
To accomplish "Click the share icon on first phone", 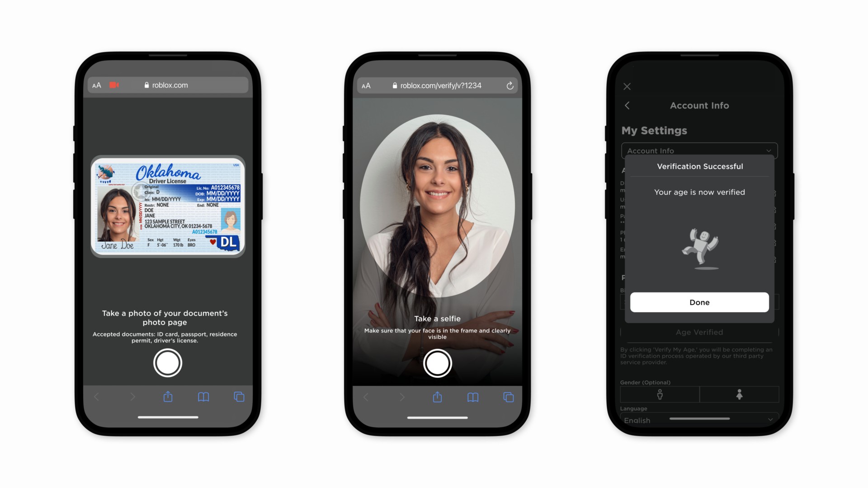I will pyautogui.click(x=168, y=396).
